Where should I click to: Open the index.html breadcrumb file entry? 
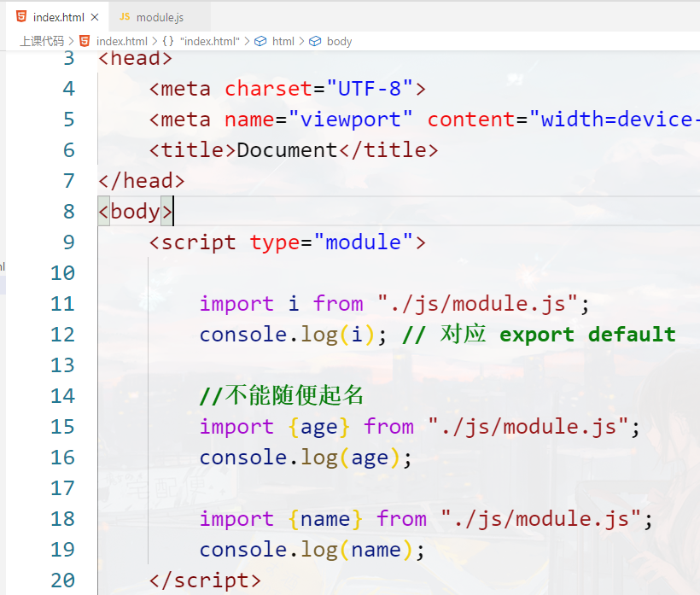click(x=121, y=42)
